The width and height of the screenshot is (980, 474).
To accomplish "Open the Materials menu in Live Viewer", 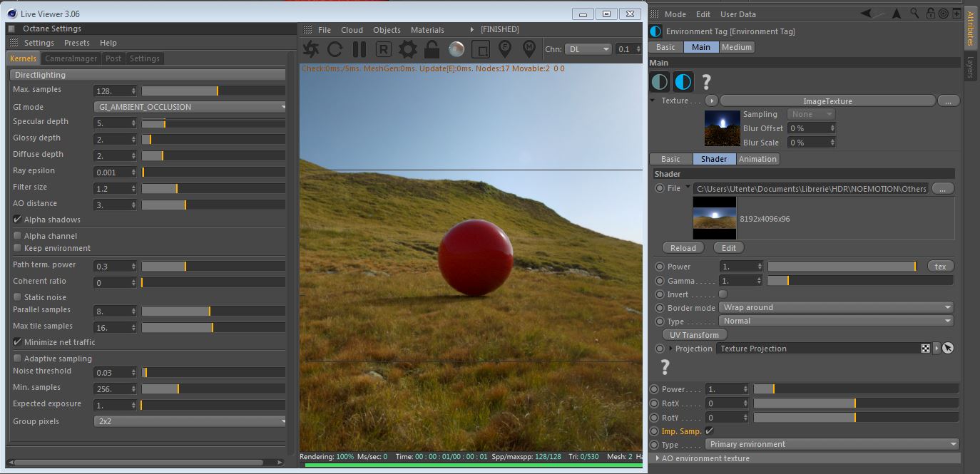I will pos(427,30).
